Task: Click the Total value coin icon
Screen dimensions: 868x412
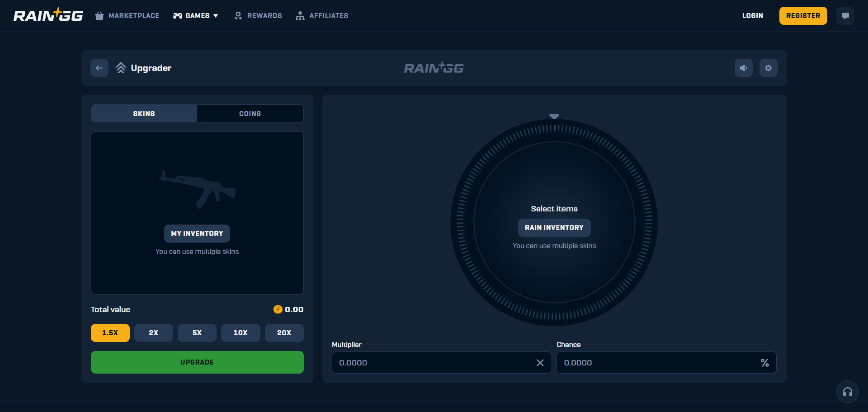Action: click(x=278, y=309)
